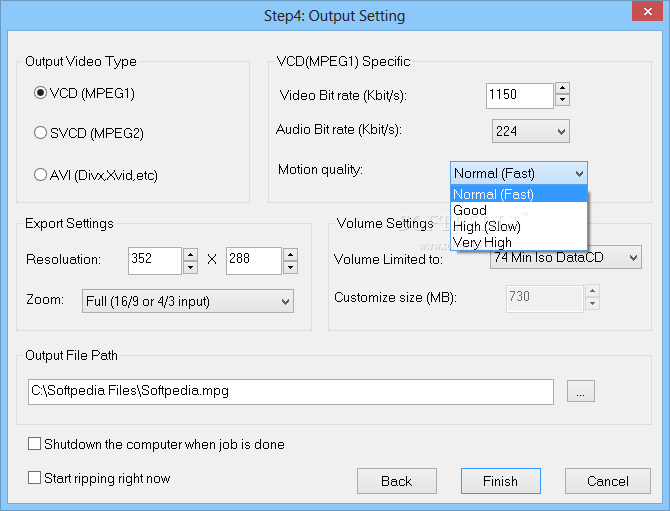
Task: Click the resolution height field 288
Action: tap(253, 261)
